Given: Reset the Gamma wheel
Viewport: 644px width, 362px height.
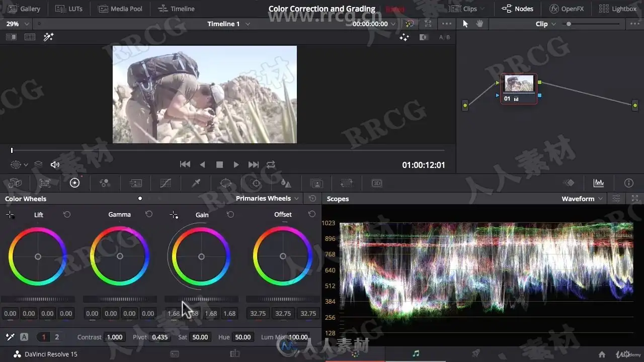Looking at the screenshot, I should pos(149,214).
